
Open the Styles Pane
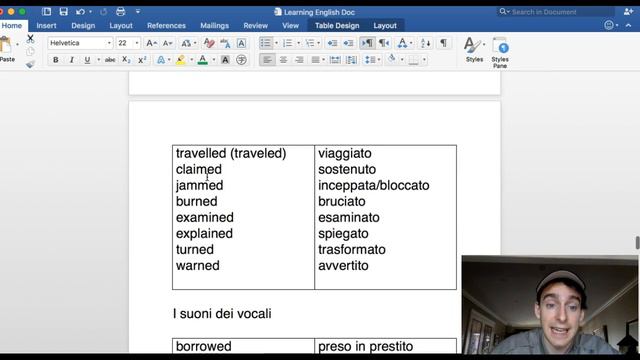[500, 52]
